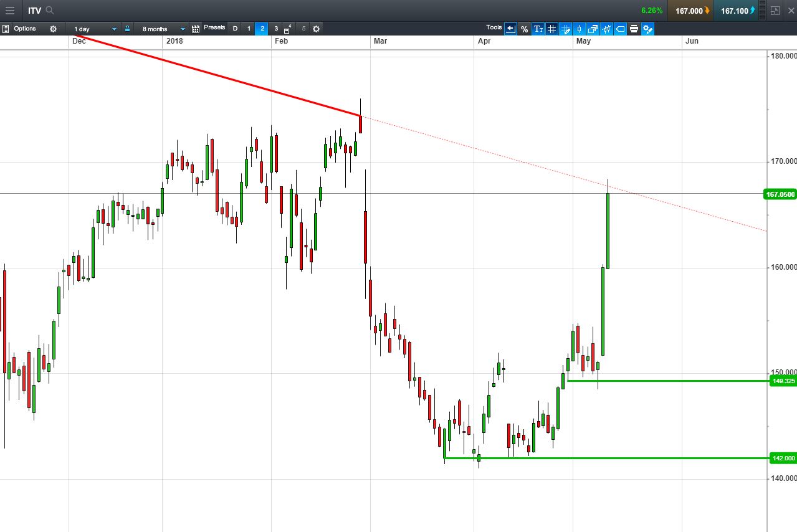
Task: Switch to preset 5
Action: pos(303,29)
